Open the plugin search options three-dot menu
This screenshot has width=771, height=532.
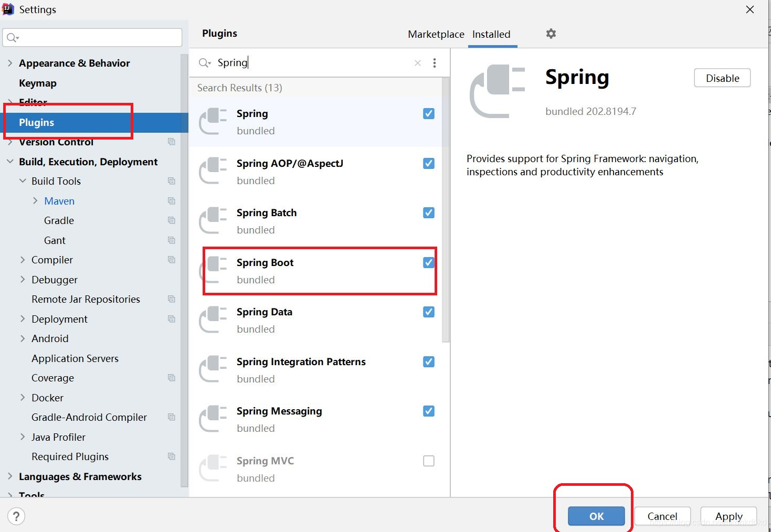[435, 63]
